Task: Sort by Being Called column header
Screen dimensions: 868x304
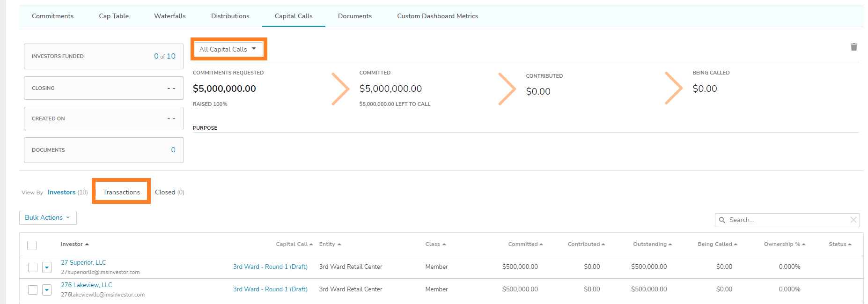Action: pos(717,244)
